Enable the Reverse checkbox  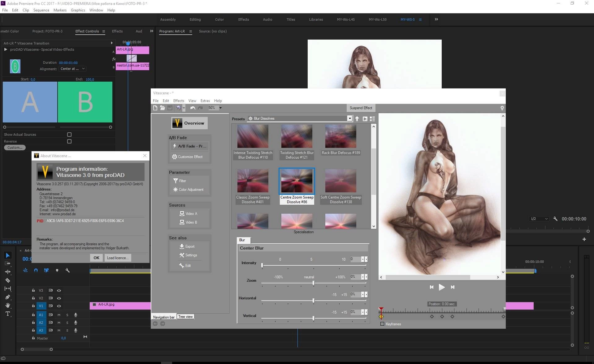click(x=69, y=141)
